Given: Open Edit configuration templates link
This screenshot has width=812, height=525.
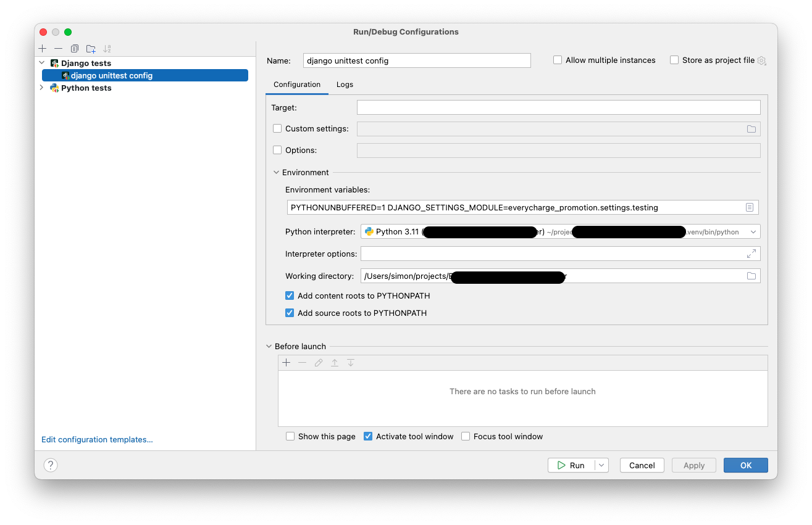Looking at the screenshot, I should click(x=97, y=440).
